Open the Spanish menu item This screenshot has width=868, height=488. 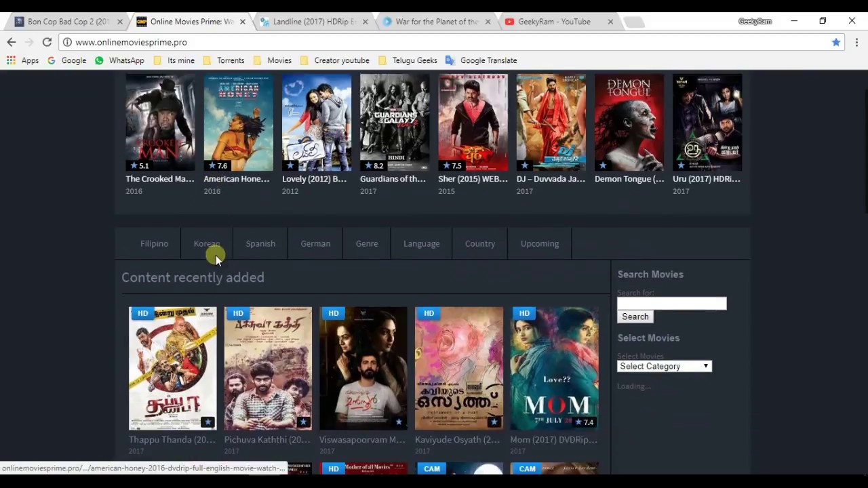[x=260, y=243]
